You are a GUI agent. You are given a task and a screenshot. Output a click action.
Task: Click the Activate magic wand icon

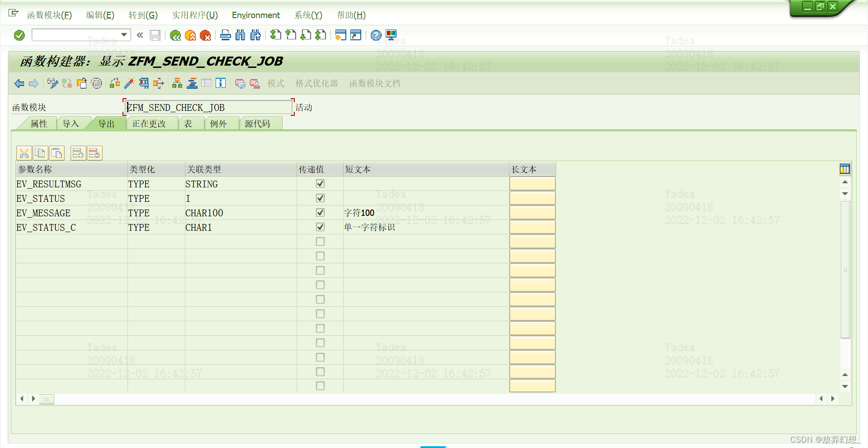[129, 83]
